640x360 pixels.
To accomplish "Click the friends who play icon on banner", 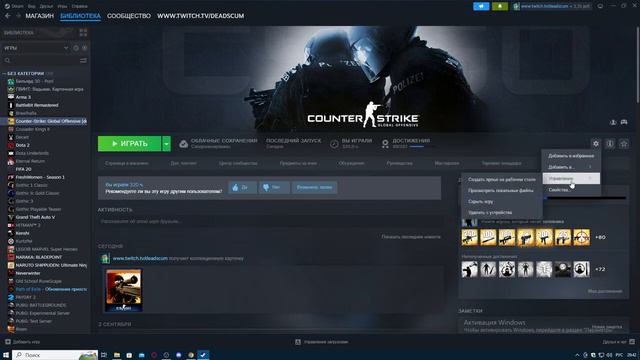I will tap(613, 122).
